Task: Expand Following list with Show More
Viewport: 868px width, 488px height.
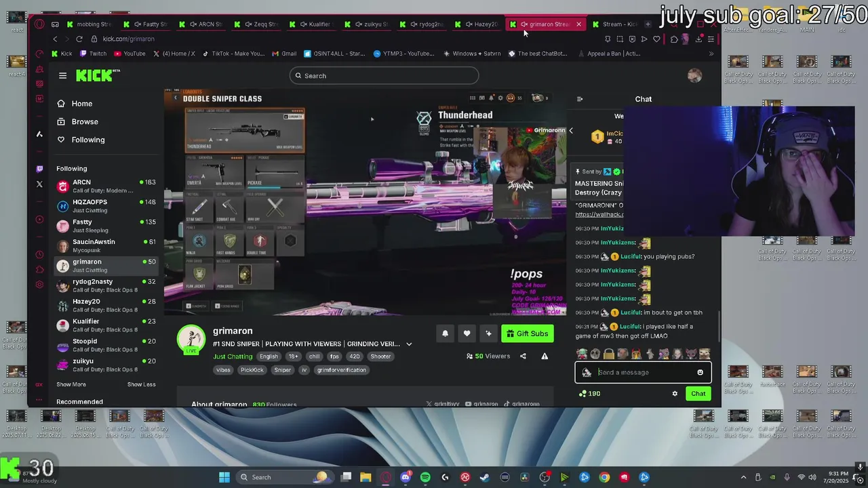Action: (71, 384)
